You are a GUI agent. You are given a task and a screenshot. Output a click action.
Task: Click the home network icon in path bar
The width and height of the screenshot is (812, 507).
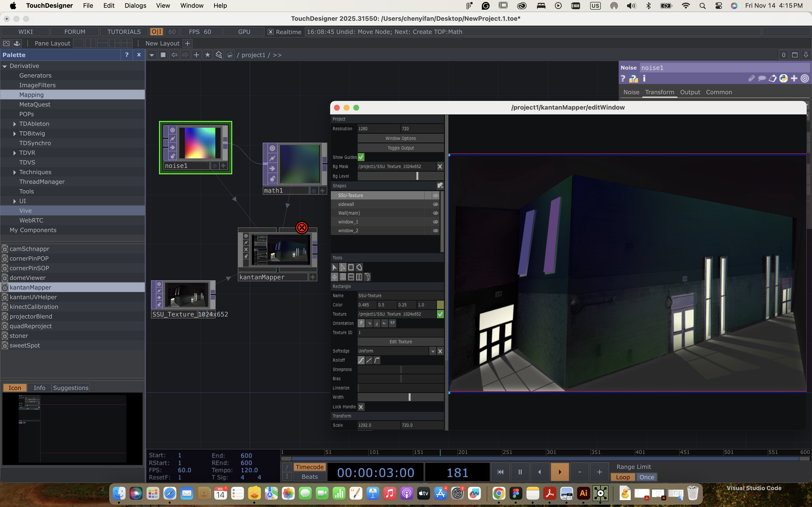coord(230,55)
